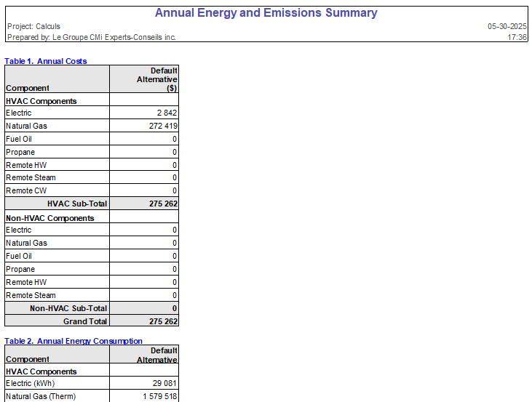The image size is (532, 402).
Task: Click the Natural Gas (Therm) row label
Action: [x=41, y=397]
